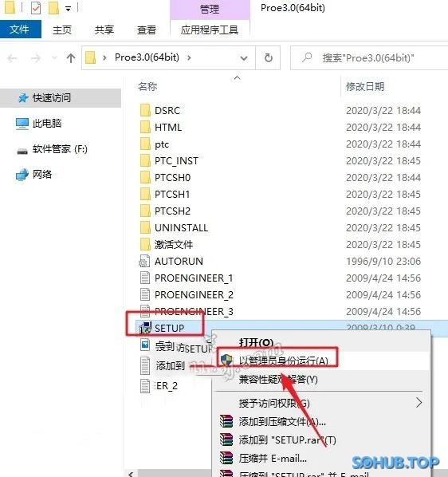
Task: Select the 激活文件 folder icon
Action: pyautogui.click(x=145, y=244)
